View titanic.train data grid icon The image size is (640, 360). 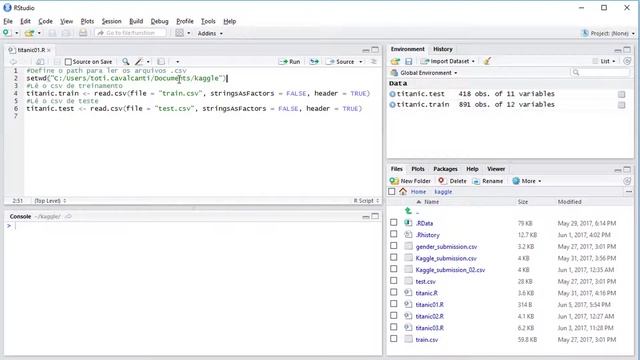click(x=621, y=105)
